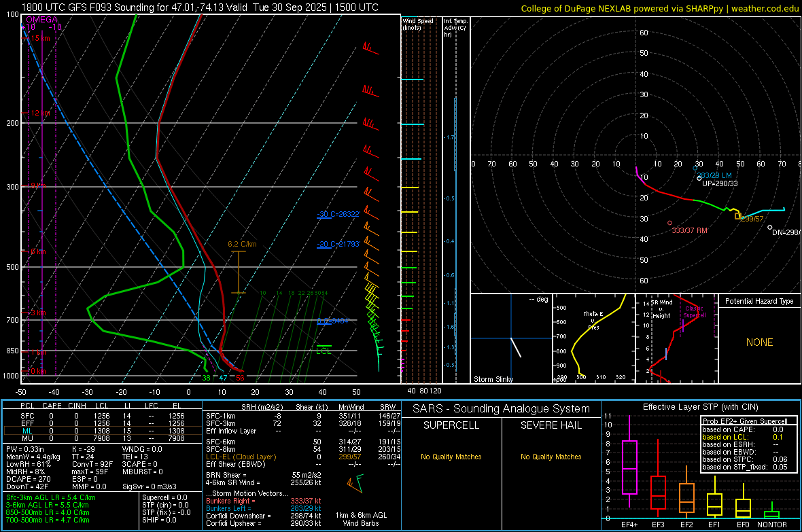Screen dimensions: 802x532
Task: Click the TEI = 13 value
Action: point(135,457)
